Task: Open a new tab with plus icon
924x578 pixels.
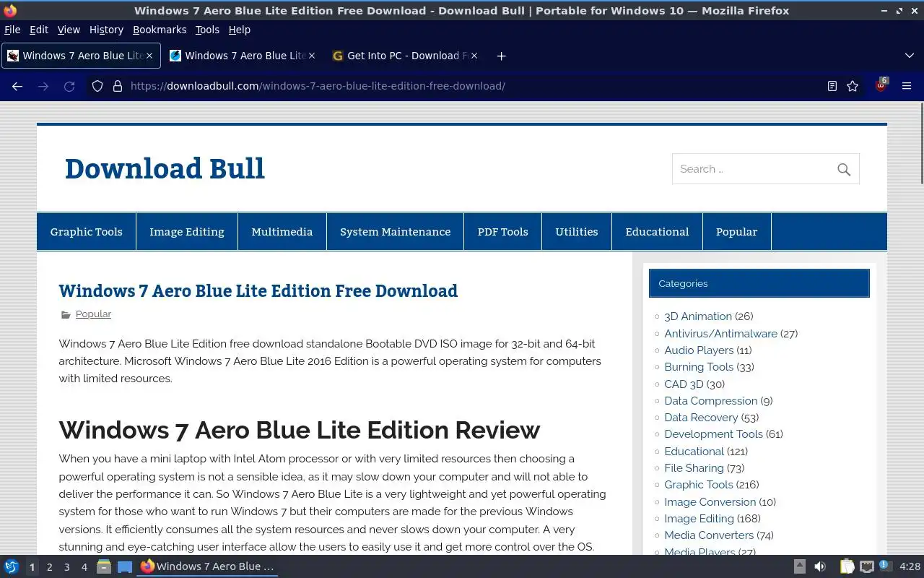Action: 501,56
